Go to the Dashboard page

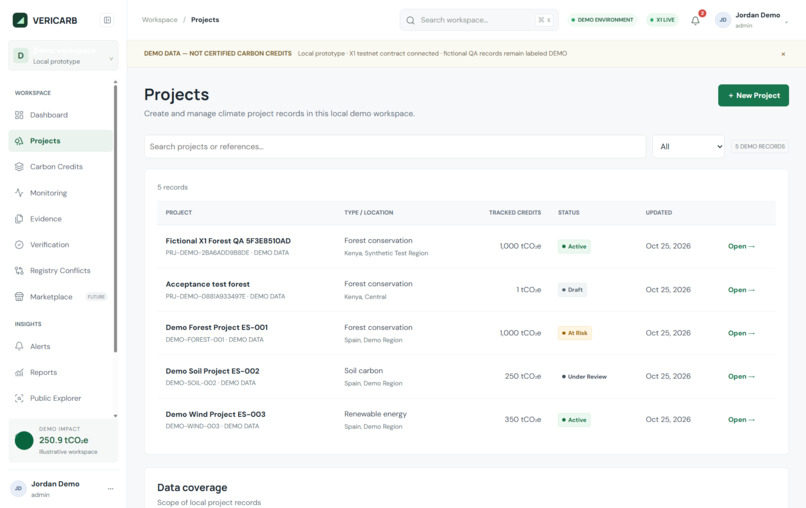(61, 115)
